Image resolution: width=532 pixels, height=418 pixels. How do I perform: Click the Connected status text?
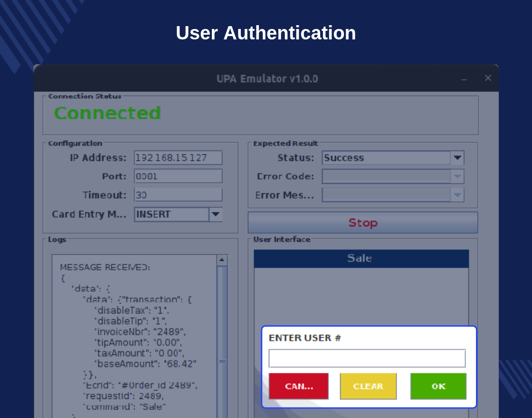tap(107, 113)
